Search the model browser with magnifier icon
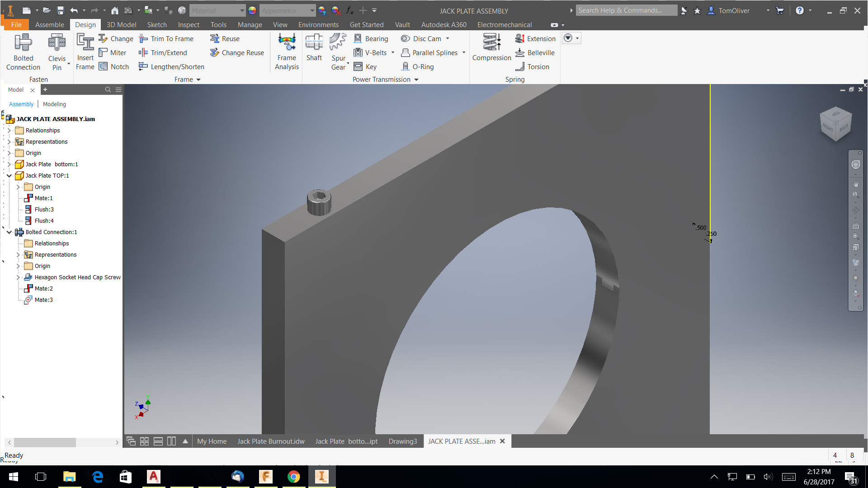The height and width of the screenshot is (488, 868). pos(108,89)
